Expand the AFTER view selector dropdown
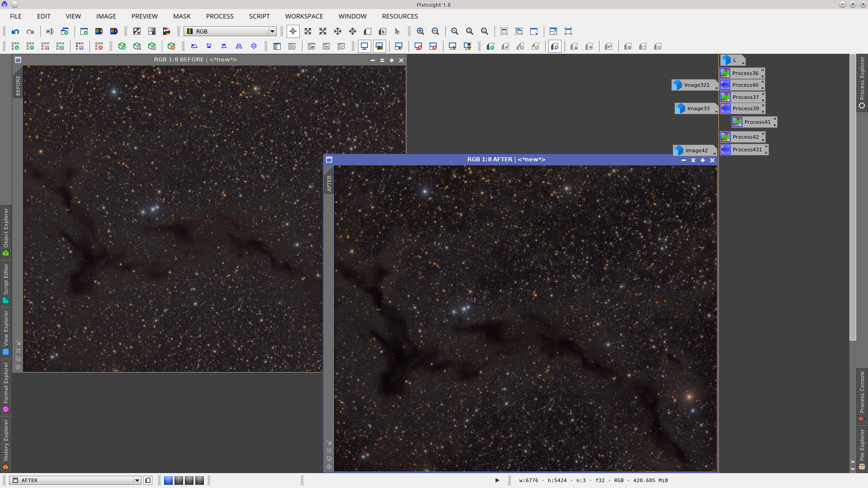The width and height of the screenshot is (868, 488). pos(137,480)
